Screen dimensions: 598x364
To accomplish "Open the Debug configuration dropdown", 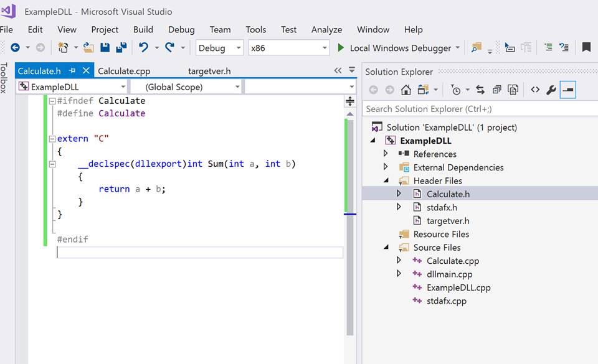I will click(x=238, y=48).
